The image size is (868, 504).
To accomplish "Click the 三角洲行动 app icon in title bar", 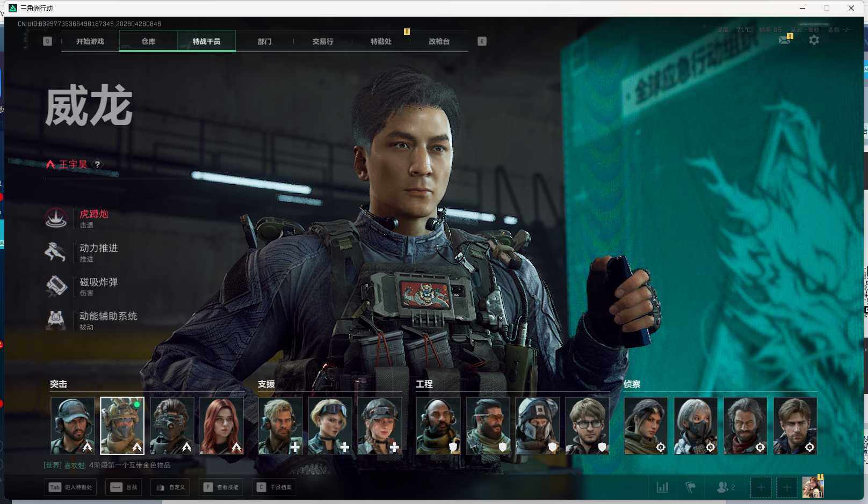I will point(13,8).
